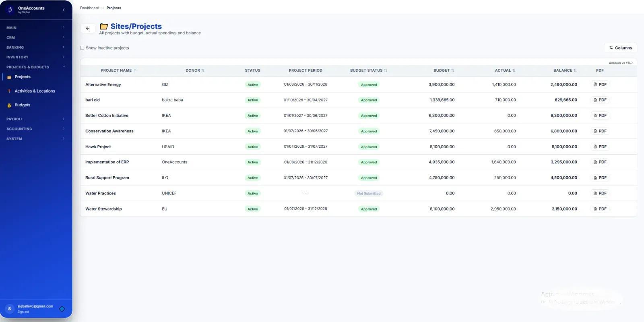Sort by Budget column
This screenshot has height=322, width=644.
click(444, 70)
